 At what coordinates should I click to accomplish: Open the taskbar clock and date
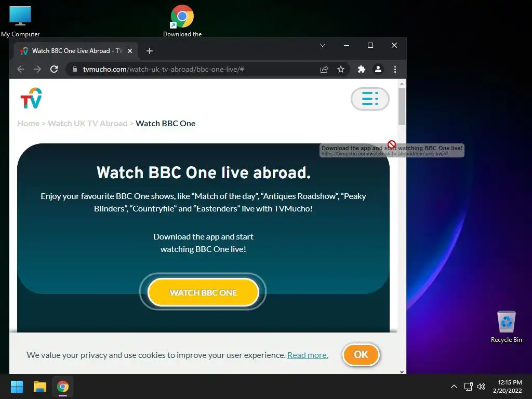tap(507, 387)
